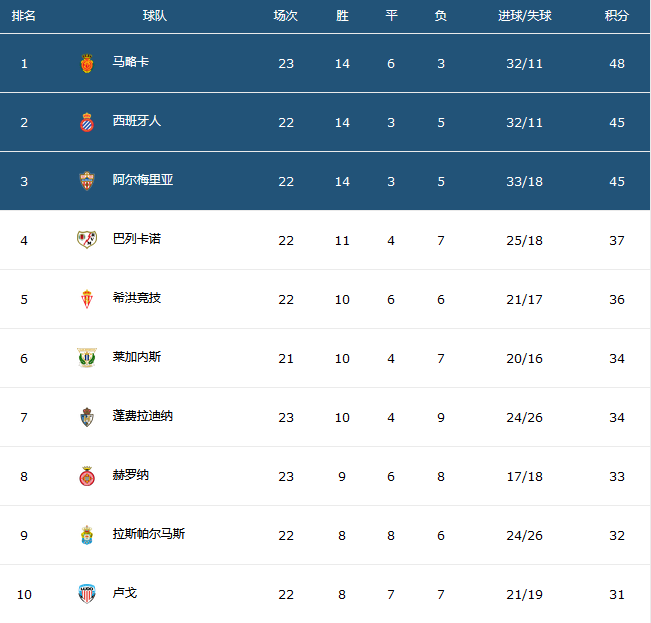
Task: Click the 拉斯帕尔马斯 team crest icon
Action: click(87, 535)
